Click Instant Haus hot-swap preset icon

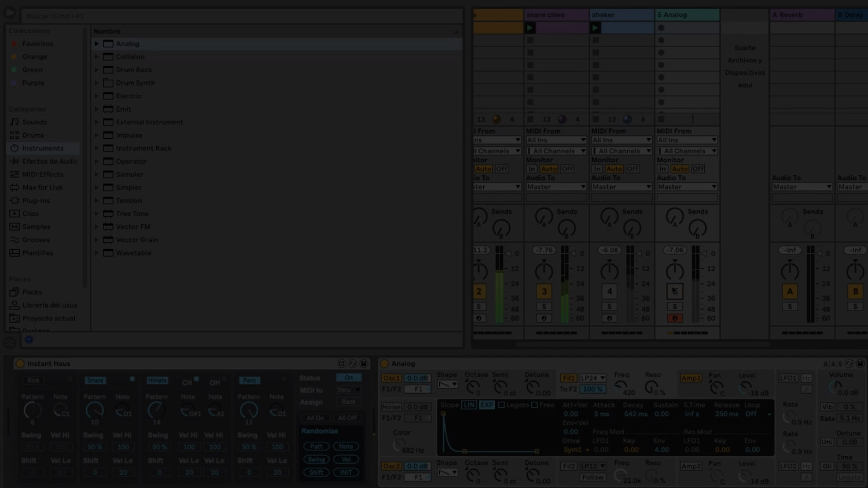point(352,364)
